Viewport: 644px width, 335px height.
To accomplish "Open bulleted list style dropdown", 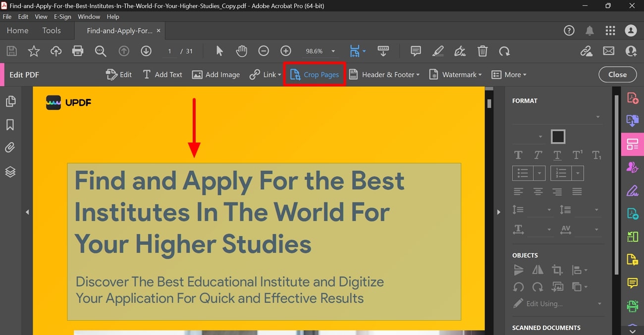I will 539,173.
